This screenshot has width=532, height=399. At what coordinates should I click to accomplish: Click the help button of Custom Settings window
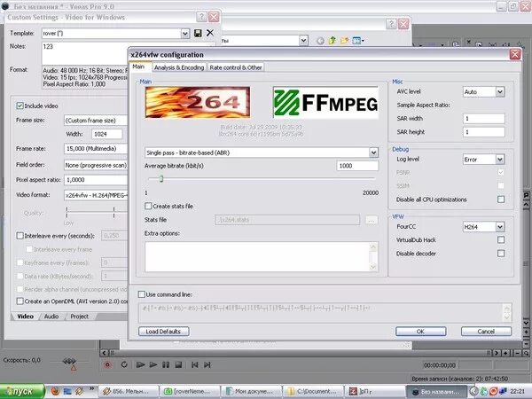(201, 17)
